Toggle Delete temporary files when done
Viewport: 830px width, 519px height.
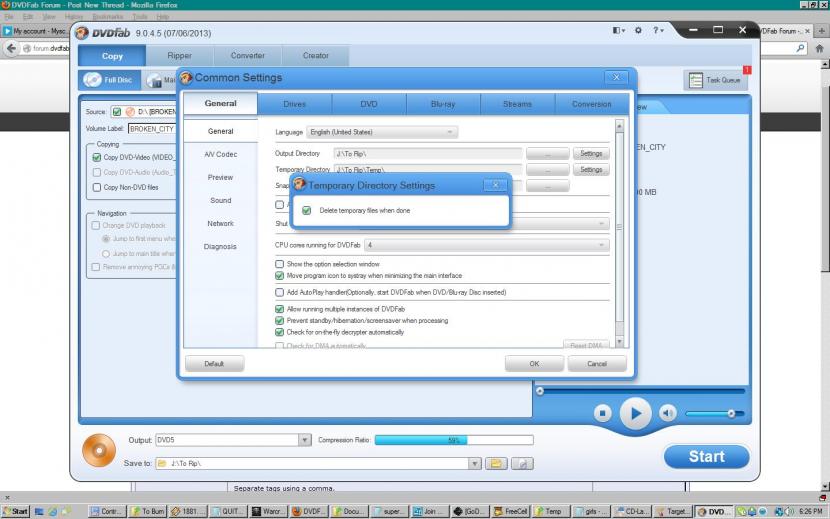pyautogui.click(x=306, y=211)
